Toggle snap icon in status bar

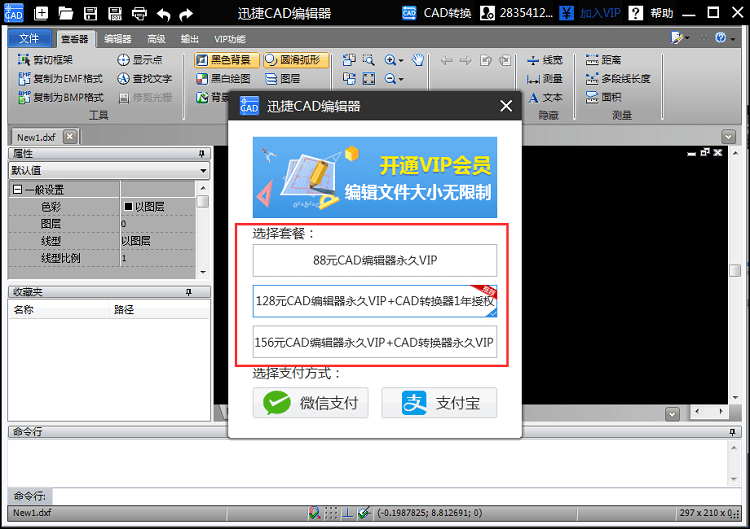pos(314,513)
